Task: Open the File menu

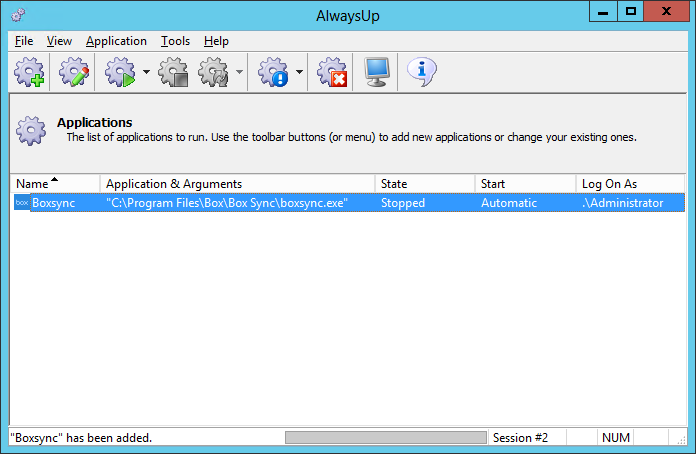Action: tap(24, 41)
